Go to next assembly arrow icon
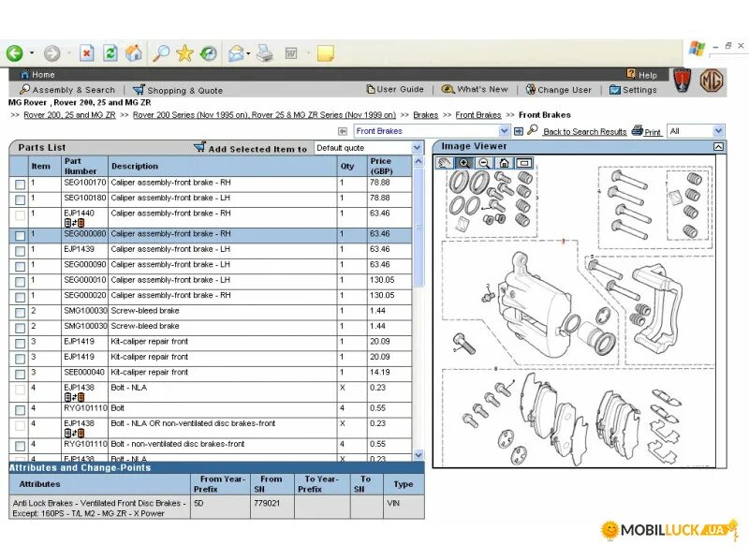 (519, 131)
